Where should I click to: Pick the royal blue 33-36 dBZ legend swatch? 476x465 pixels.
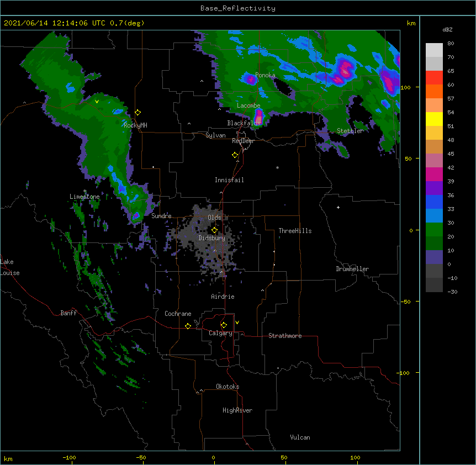click(434, 202)
